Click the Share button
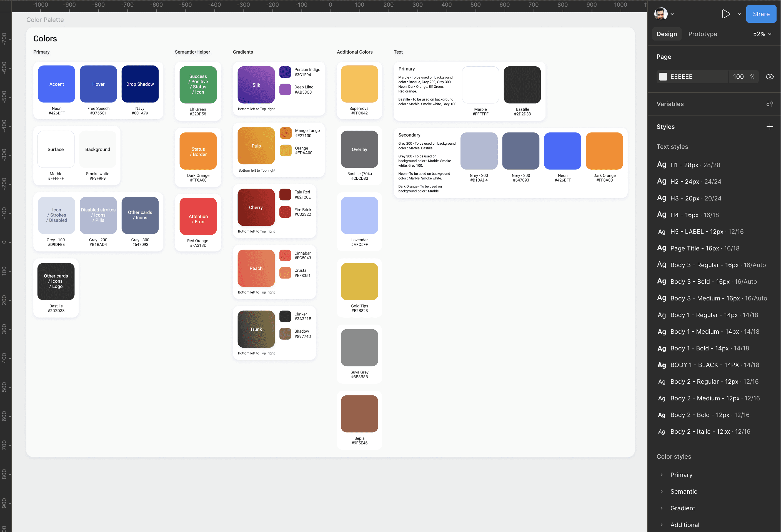 click(x=761, y=14)
